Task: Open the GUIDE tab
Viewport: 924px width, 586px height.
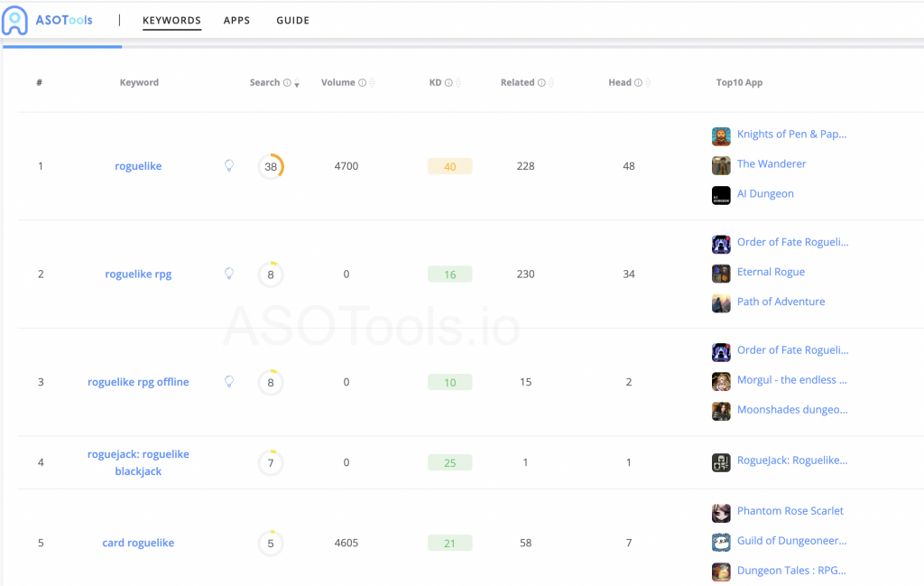Action: [x=292, y=20]
